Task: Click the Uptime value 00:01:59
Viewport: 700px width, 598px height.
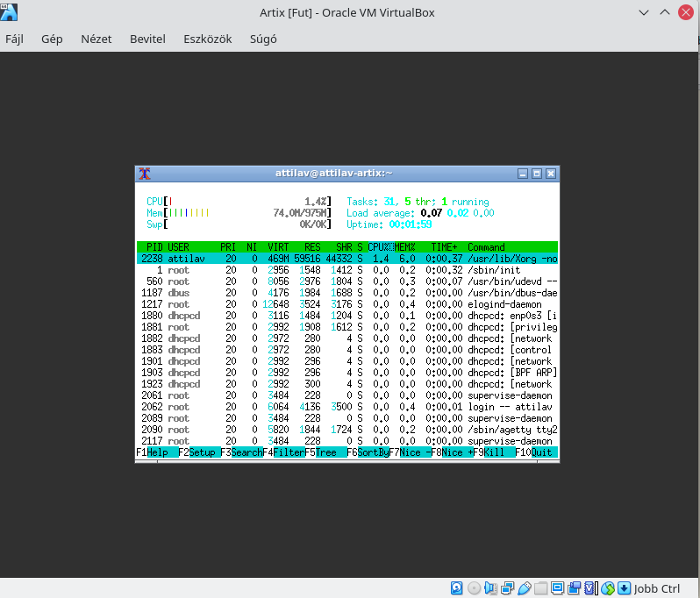Action: point(411,224)
